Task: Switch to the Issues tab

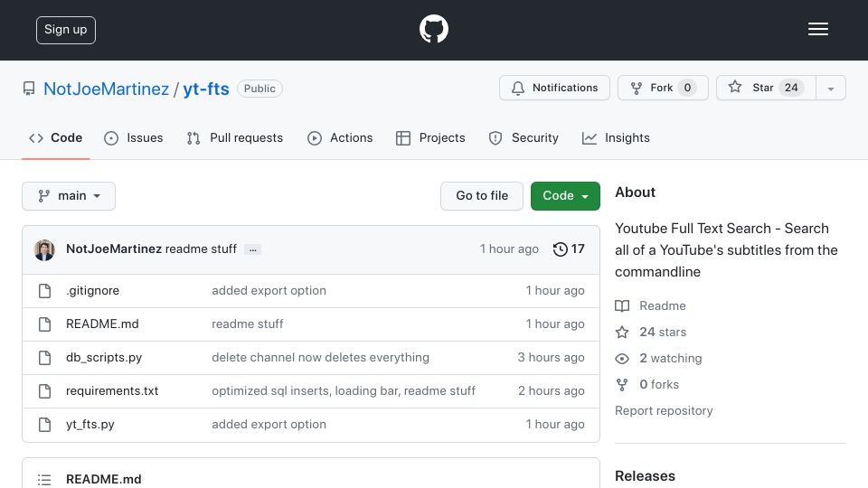Action: pos(134,137)
